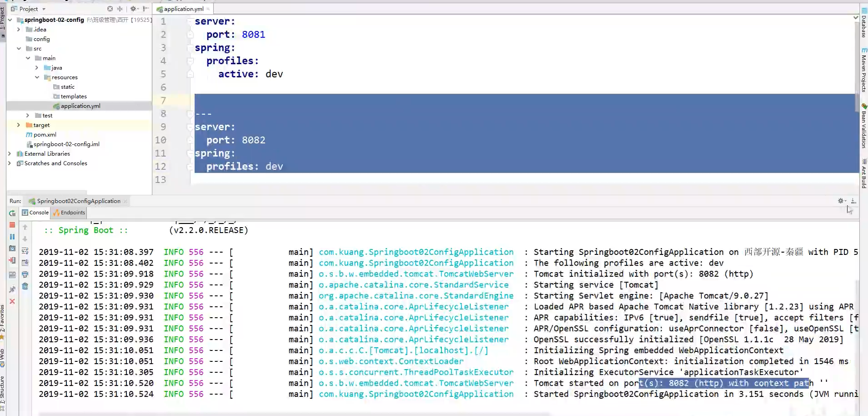Expand the .idea folder
Viewport: 868px width, 416px height.
click(x=19, y=30)
